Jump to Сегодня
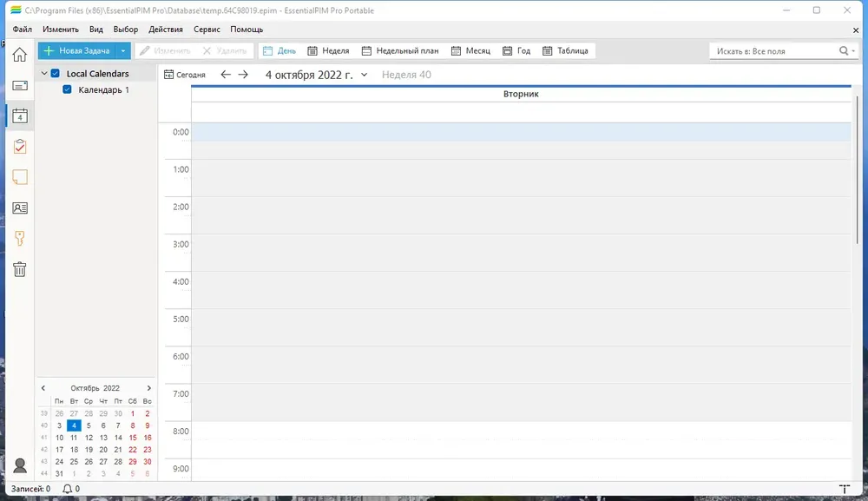This screenshot has height=501, width=868. click(x=185, y=75)
